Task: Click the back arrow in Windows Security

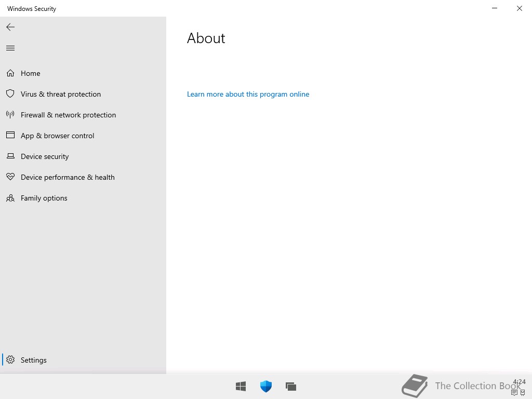Action: pyautogui.click(x=10, y=27)
